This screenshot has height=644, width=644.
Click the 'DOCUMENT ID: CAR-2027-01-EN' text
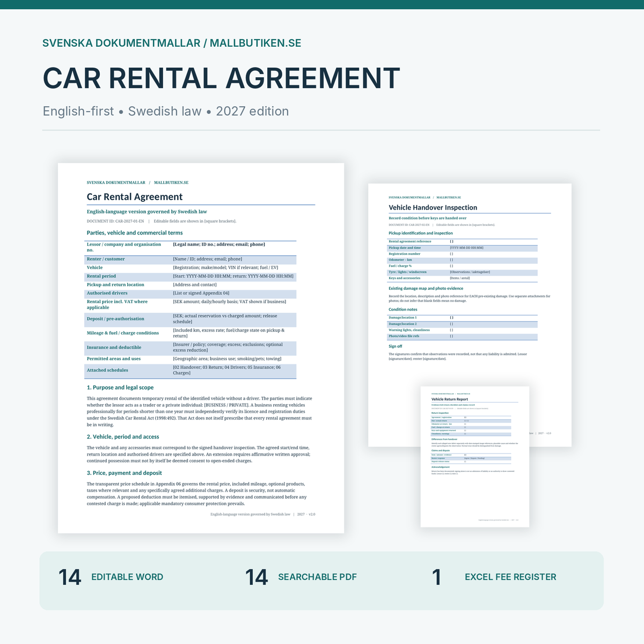(x=115, y=221)
